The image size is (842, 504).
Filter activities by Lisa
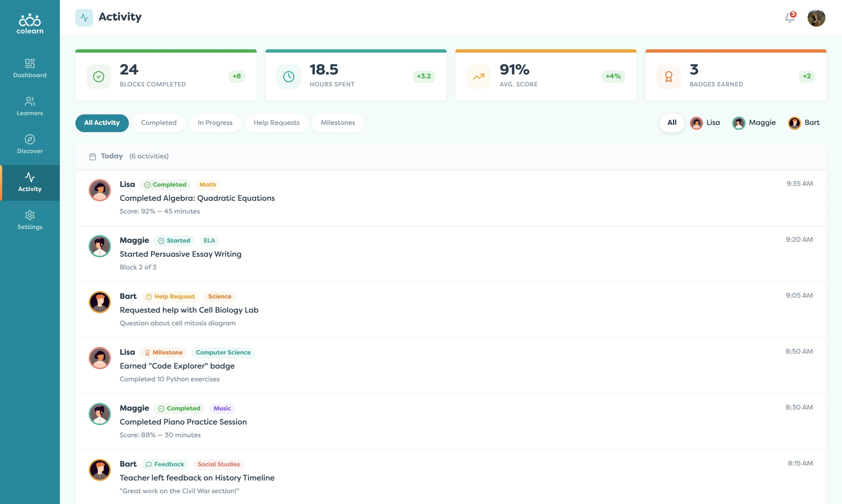[705, 123]
